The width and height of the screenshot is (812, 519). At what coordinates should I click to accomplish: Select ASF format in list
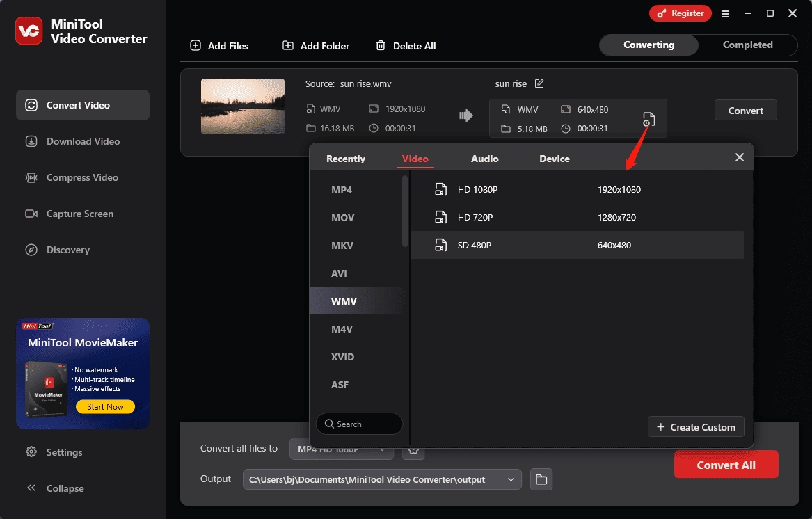tap(356, 385)
